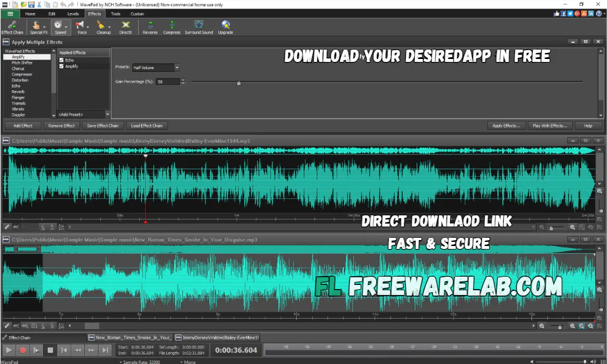This screenshot has height=364, width=607.
Task: Click the Save Effect Chain button
Action: pyautogui.click(x=103, y=126)
